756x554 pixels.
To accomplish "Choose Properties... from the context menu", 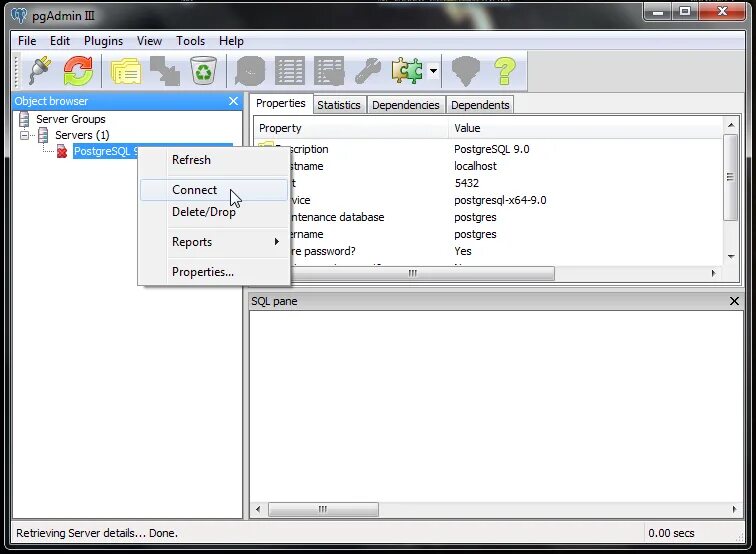I will pos(214,271).
